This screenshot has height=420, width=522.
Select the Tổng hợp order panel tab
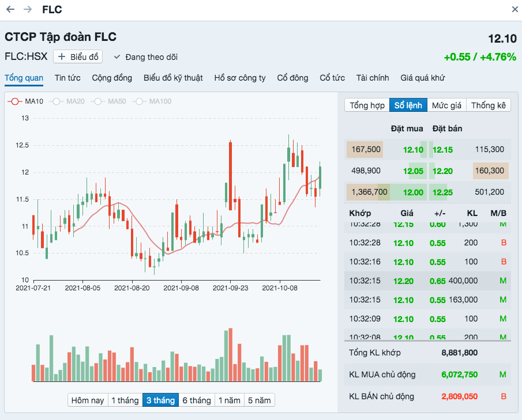[x=367, y=105]
